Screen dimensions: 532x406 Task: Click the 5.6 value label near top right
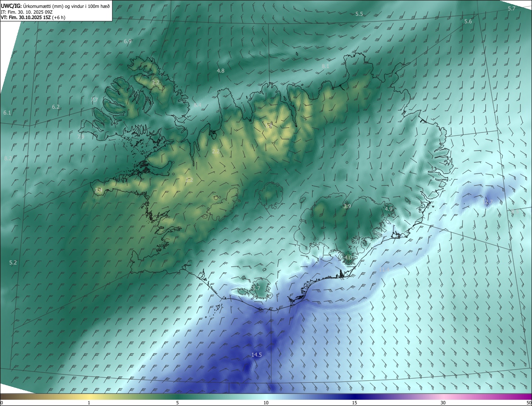(x=468, y=21)
